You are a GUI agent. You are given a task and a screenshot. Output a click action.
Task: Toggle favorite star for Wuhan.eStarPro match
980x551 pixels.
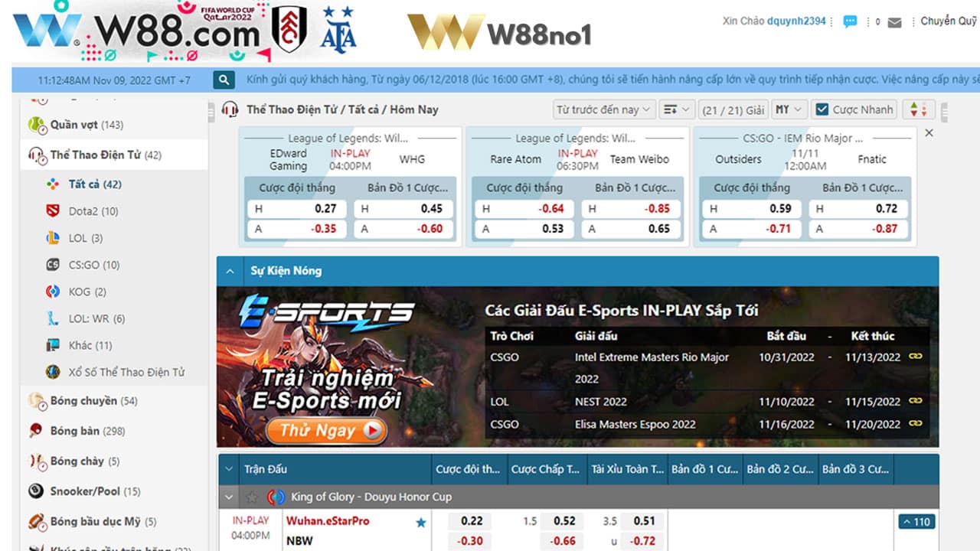420,523
